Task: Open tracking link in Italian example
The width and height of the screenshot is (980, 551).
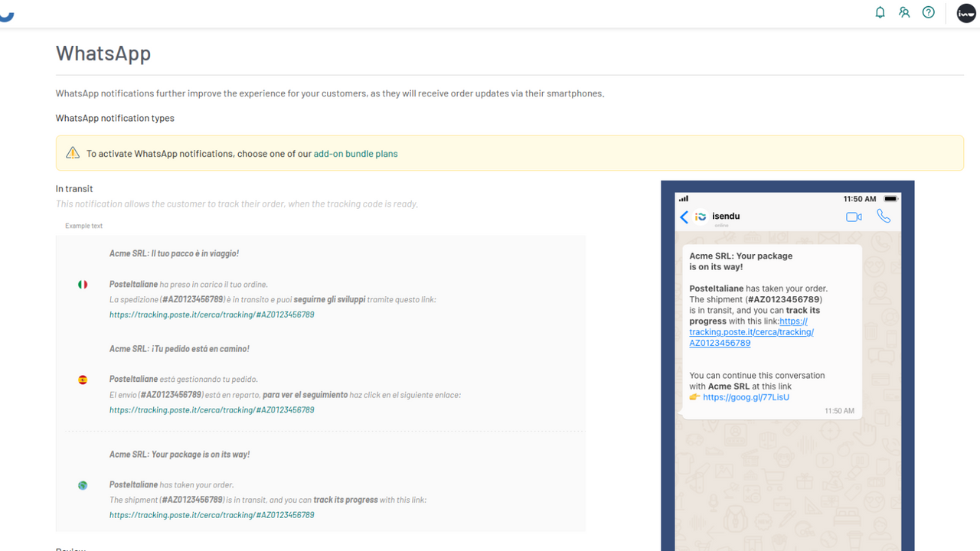Action: 211,315
